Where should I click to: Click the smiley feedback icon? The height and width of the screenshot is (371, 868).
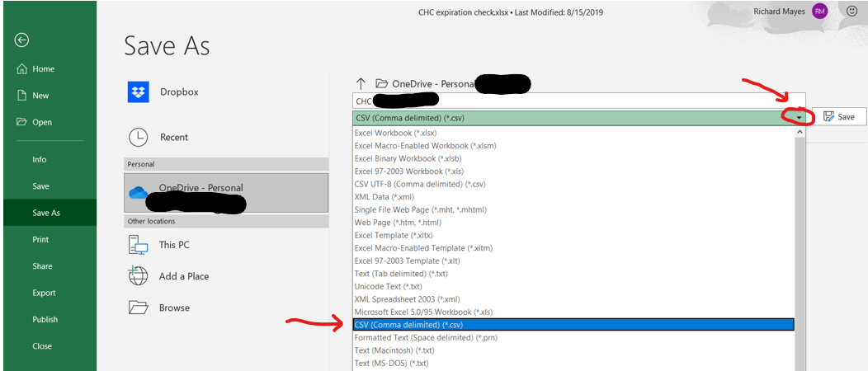click(x=851, y=11)
